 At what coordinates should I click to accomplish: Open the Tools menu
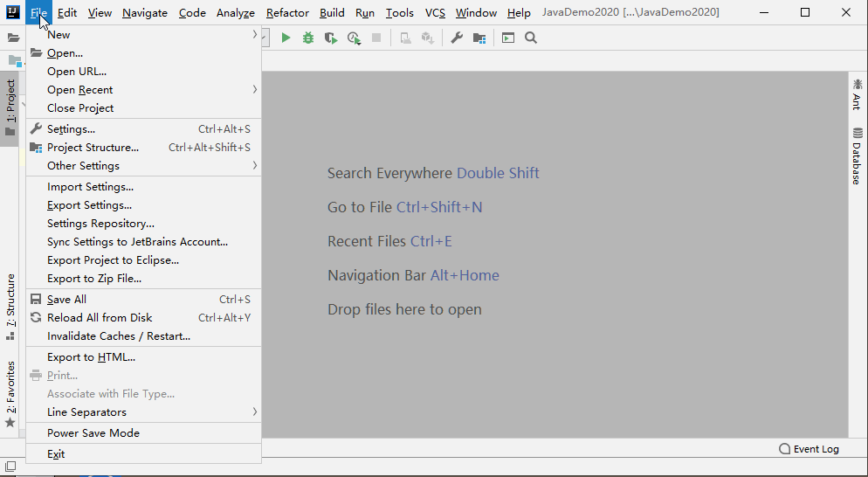[x=400, y=13]
